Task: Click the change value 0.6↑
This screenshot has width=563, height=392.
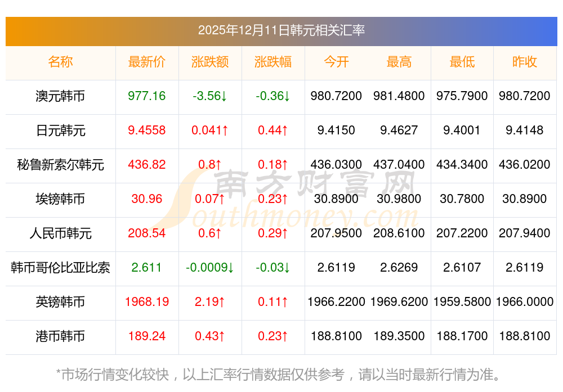Action: [210, 233]
